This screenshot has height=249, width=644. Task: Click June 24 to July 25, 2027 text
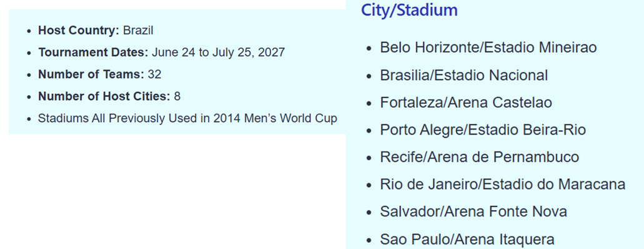point(218,53)
